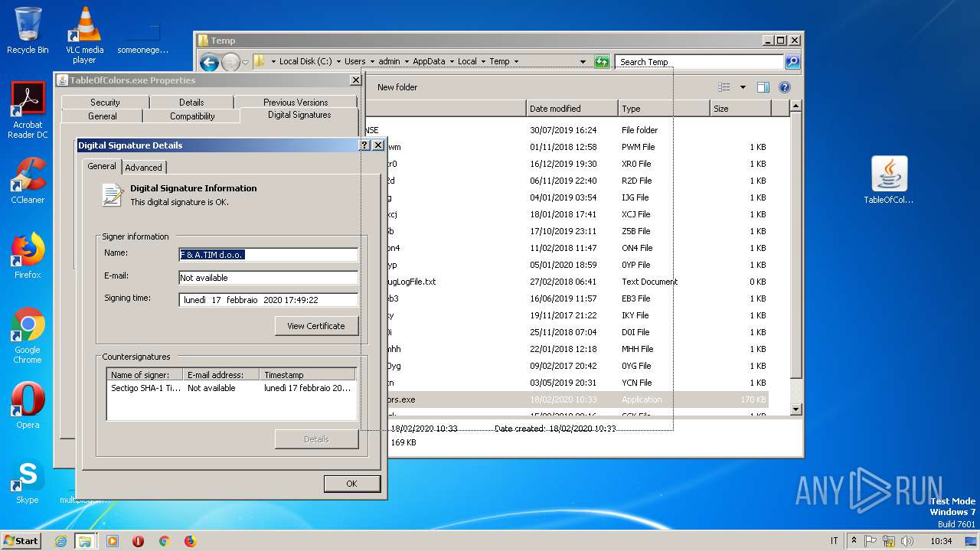Open Acrobat Reader DC shortcut
This screenshot has width=980, height=551.
(x=28, y=110)
